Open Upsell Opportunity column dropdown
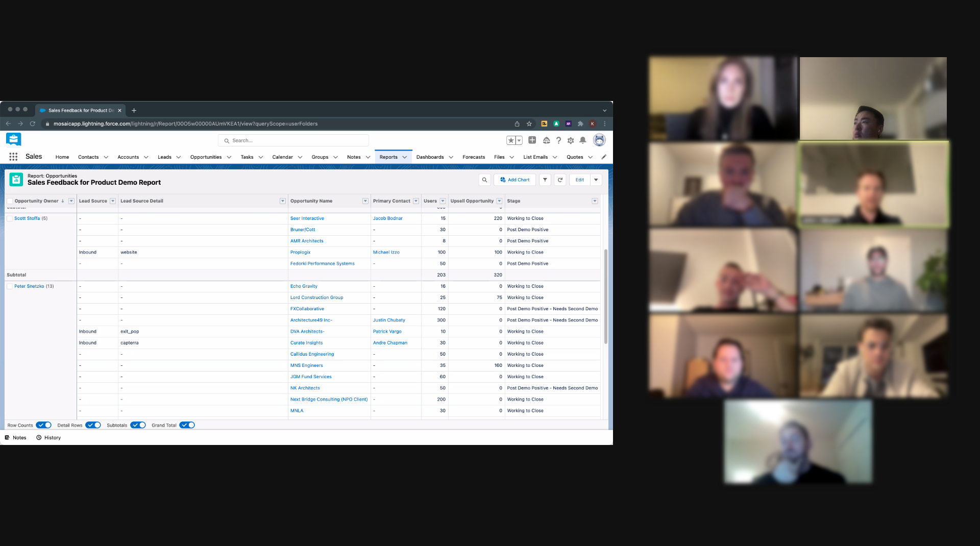 499,201
